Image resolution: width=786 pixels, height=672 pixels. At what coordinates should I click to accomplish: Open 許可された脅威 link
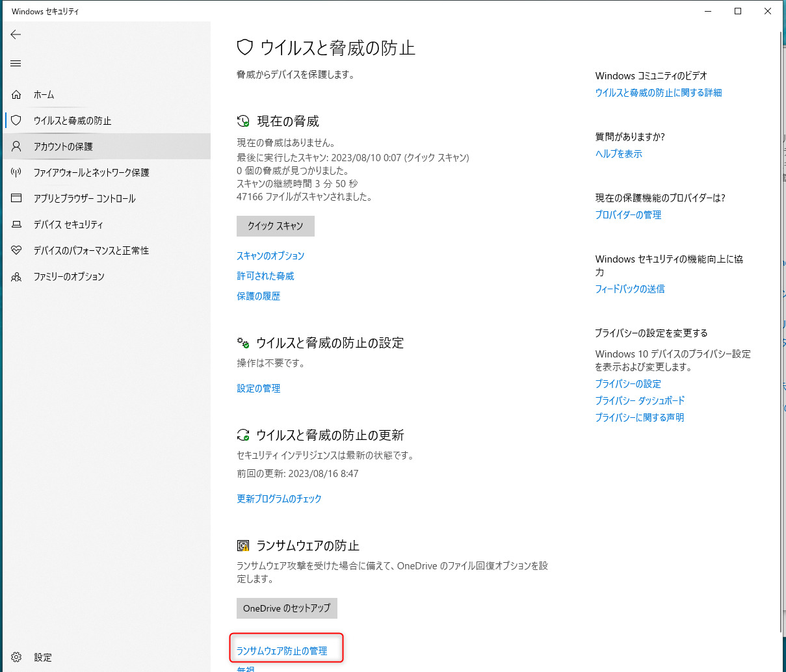(265, 276)
